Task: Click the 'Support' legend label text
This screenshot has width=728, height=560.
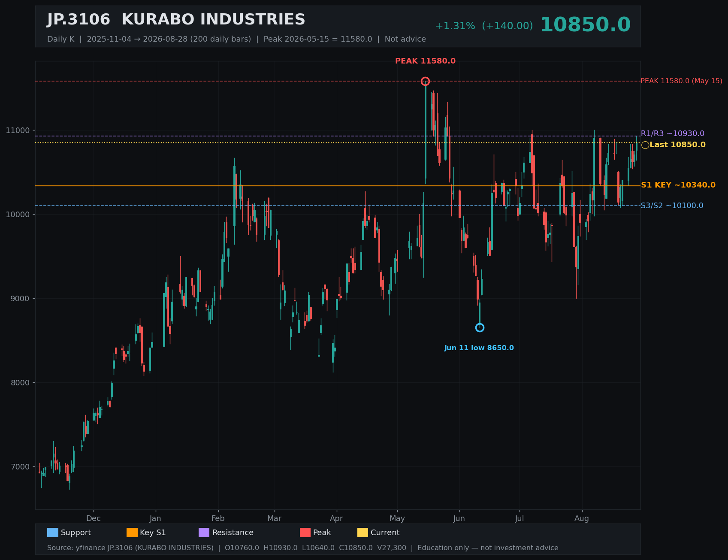Action: click(x=76, y=533)
